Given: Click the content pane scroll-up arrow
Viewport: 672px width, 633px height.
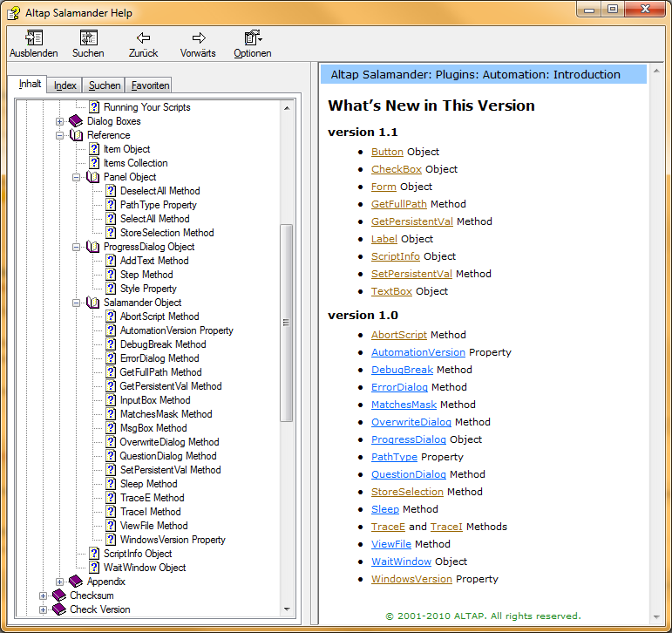Looking at the screenshot, I should [x=656, y=71].
